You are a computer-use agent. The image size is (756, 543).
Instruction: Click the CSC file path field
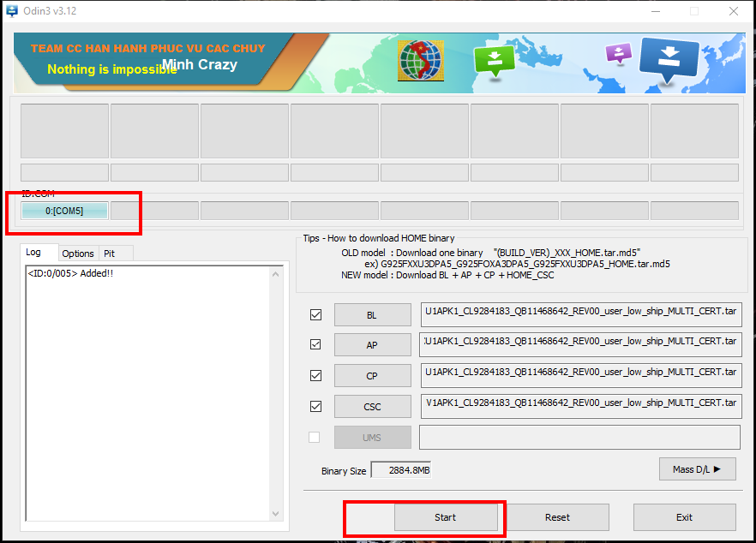(580, 406)
